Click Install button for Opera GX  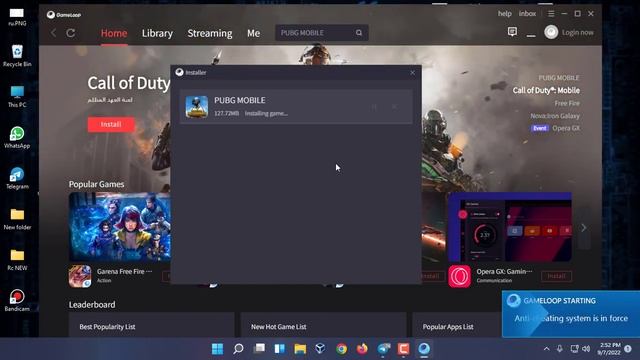556,276
